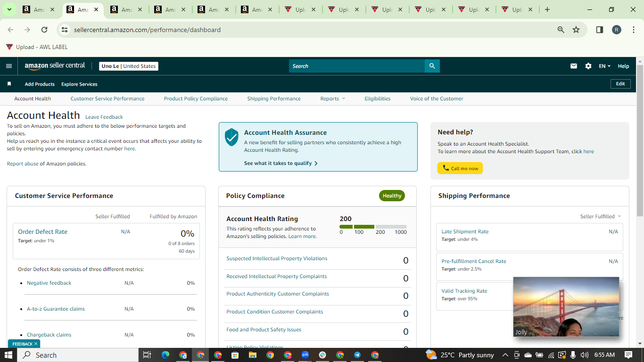Open the Windows notification center icon
The width and height of the screenshot is (644, 362).
pyautogui.click(x=628, y=355)
